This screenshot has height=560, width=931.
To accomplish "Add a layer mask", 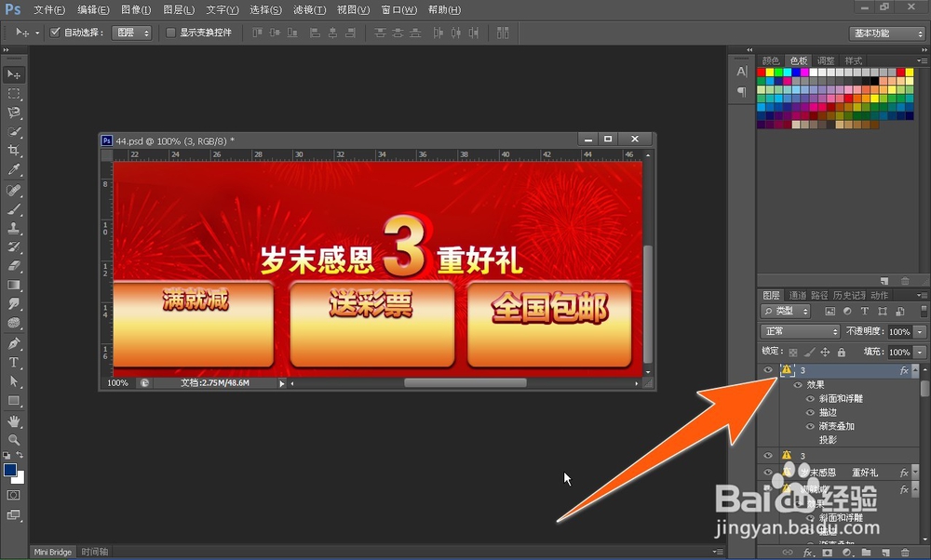I will pos(827,553).
